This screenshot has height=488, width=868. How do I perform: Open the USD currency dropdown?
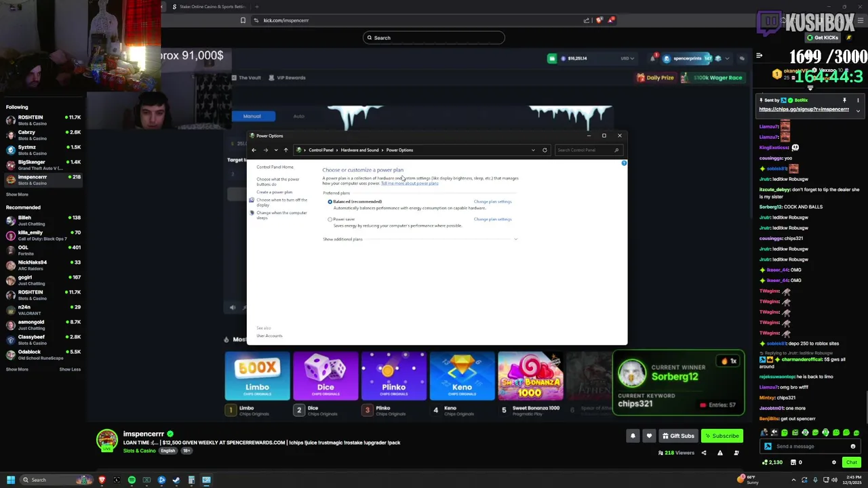coord(627,58)
